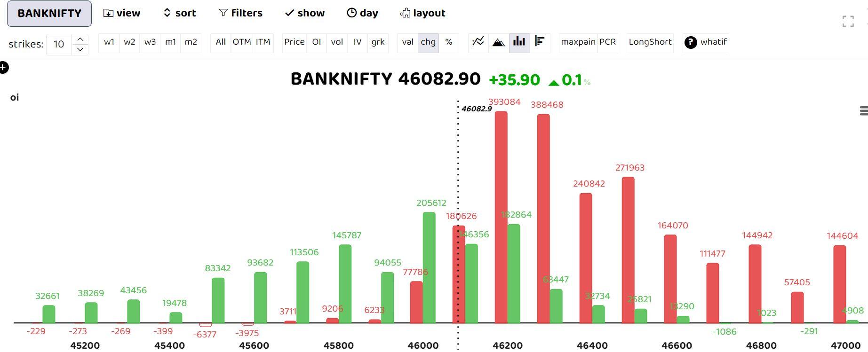Select the vertical bar chart icon
The width and height of the screenshot is (868, 352).
click(x=519, y=42)
